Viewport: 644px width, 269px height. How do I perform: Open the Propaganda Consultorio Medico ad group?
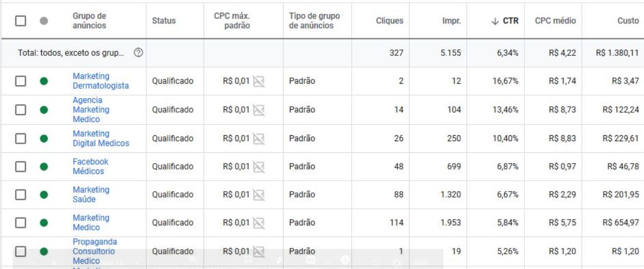(92, 251)
